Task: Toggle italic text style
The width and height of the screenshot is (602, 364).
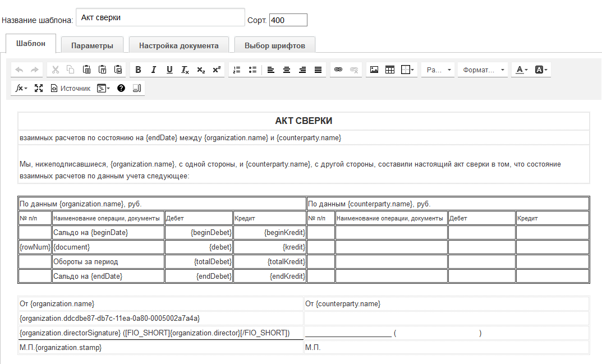Action: coord(153,70)
